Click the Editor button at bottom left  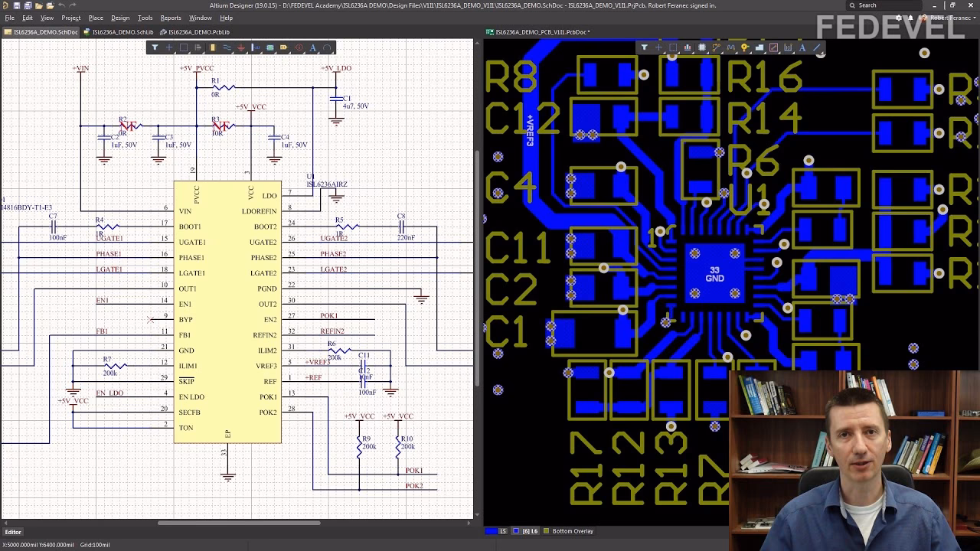tap(12, 532)
